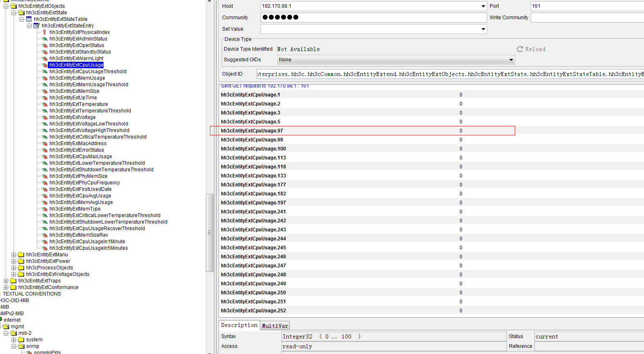Viewport: 644px width, 354px height.
Task: Click the folder icon beside hh3cProcessObjects
Action: (x=21, y=268)
